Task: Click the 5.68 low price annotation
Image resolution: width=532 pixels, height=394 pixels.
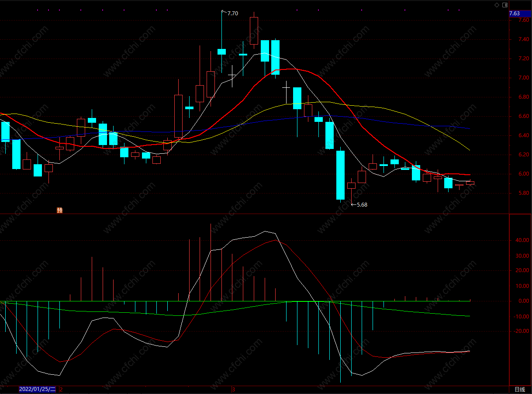Action: pyautogui.click(x=362, y=204)
